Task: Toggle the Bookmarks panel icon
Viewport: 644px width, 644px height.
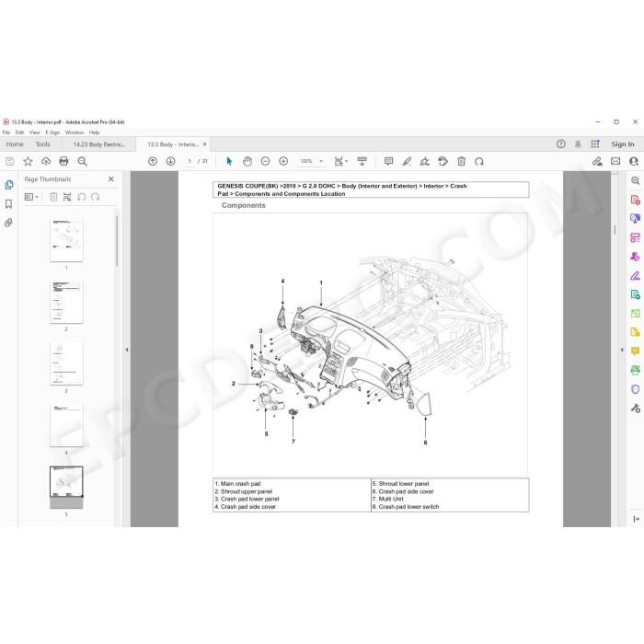Action: [x=8, y=204]
